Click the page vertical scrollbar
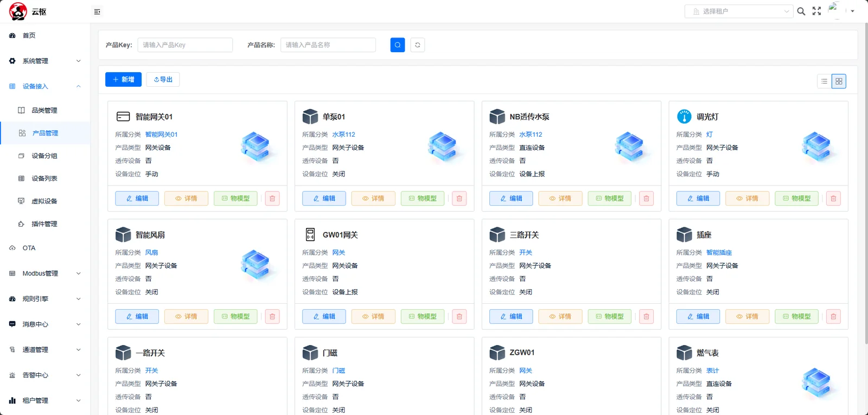868x415 pixels. click(x=865, y=184)
